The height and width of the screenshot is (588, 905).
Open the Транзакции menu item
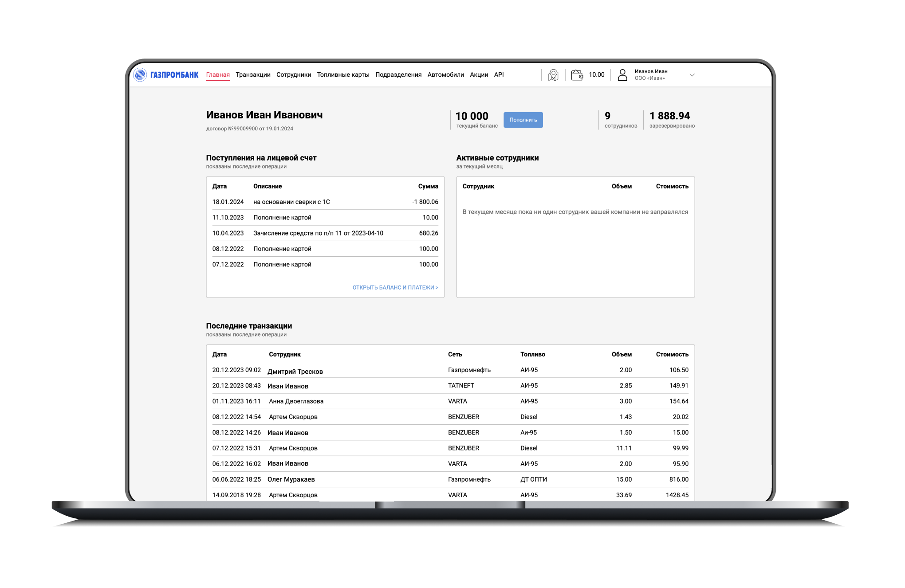253,75
